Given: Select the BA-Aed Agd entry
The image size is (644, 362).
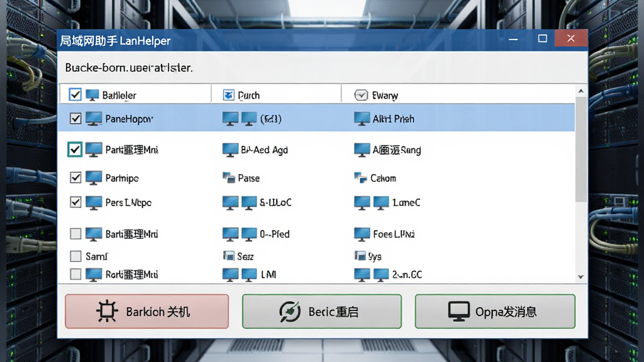Looking at the screenshot, I should (x=264, y=150).
